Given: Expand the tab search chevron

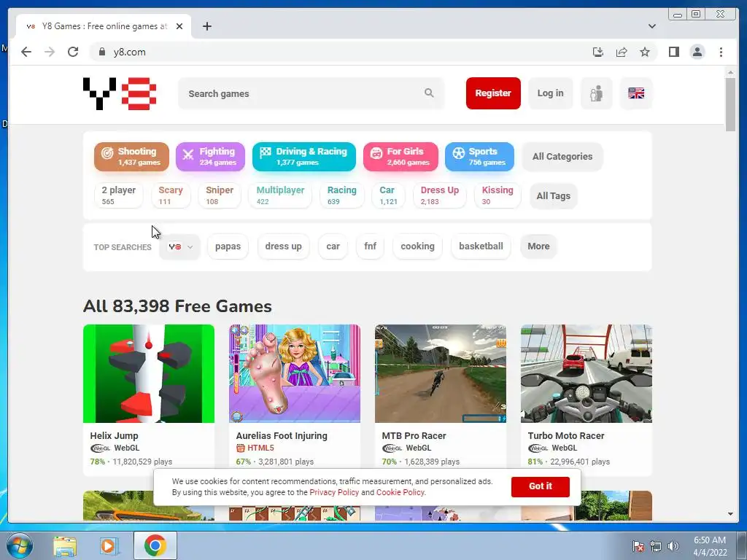Looking at the screenshot, I should point(651,26).
